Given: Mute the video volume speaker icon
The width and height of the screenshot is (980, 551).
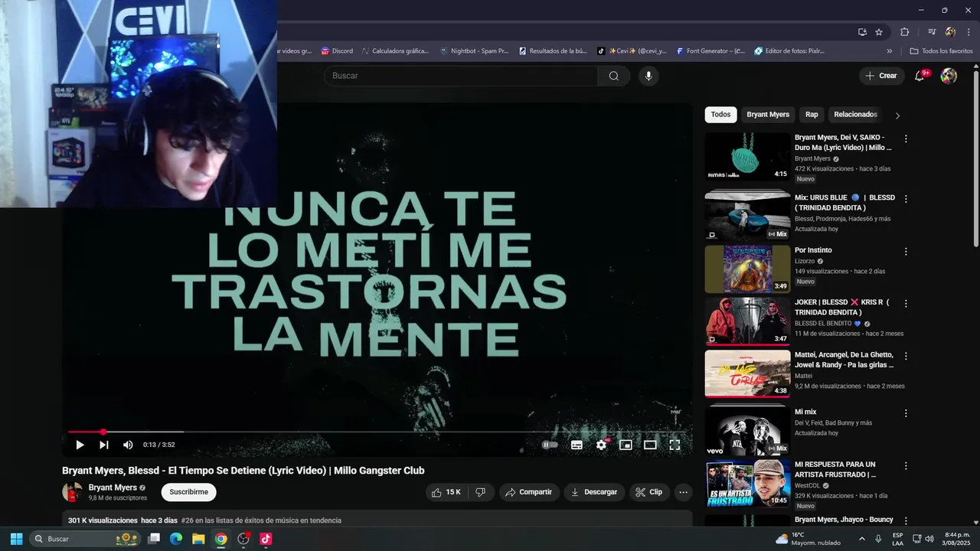Looking at the screenshot, I should (128, 445).
